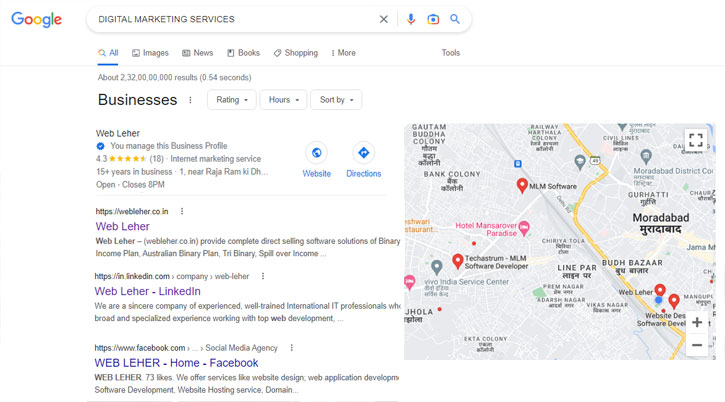Zoom in on the map
This screenshot has width=725, height=402.
point(697,323)
